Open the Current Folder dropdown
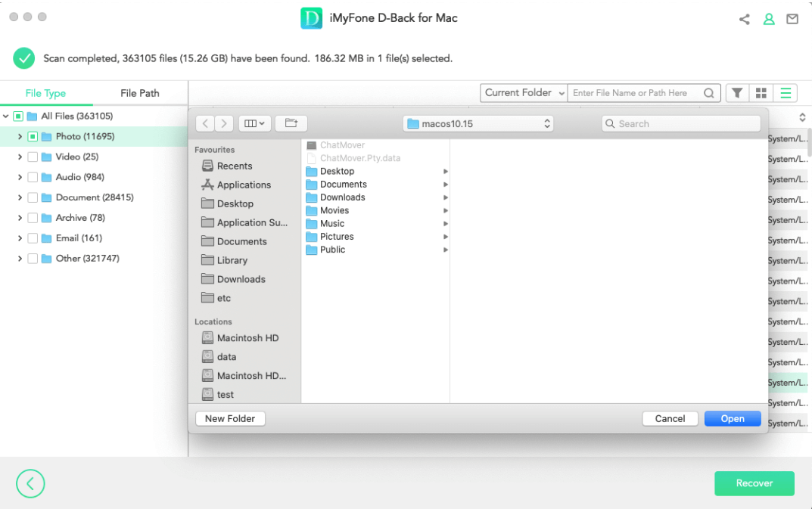This screenshot has width=812, height=509. point(524,93)
